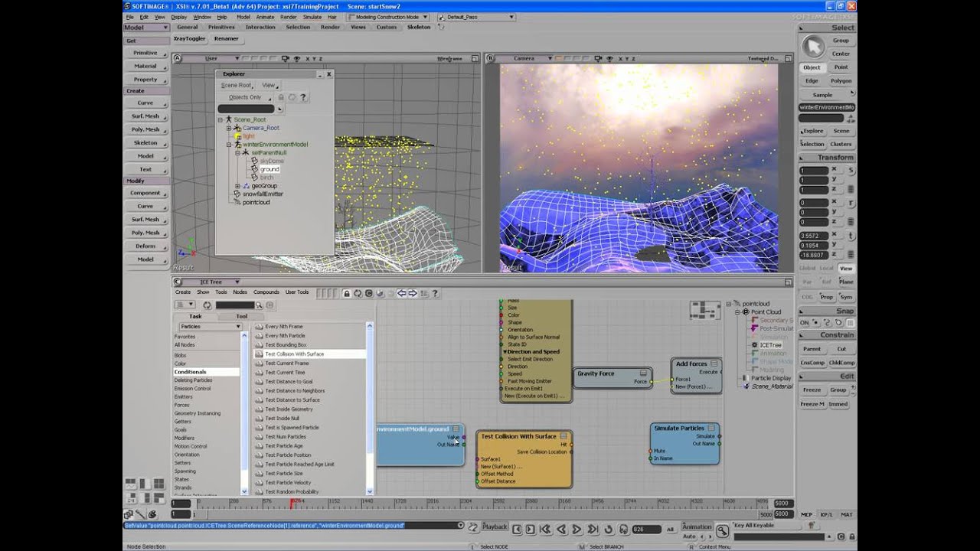Viewport: 980px width, 551px height.
Task: Click the key icon next to Animation
Action: (x=722, y=529)
